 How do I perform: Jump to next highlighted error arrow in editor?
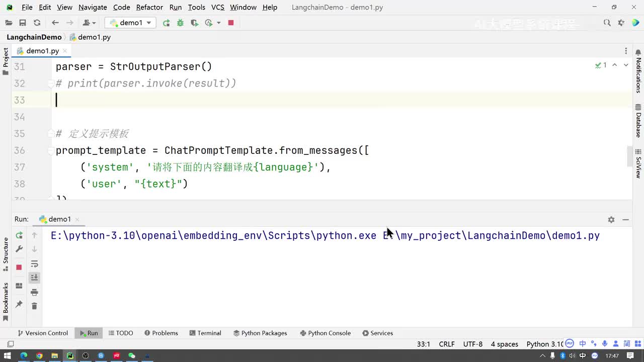click(x=626, y=65)
